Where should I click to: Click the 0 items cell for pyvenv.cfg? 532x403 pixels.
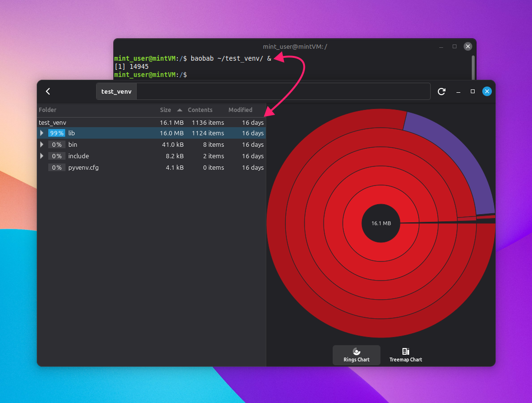point(213,168)
